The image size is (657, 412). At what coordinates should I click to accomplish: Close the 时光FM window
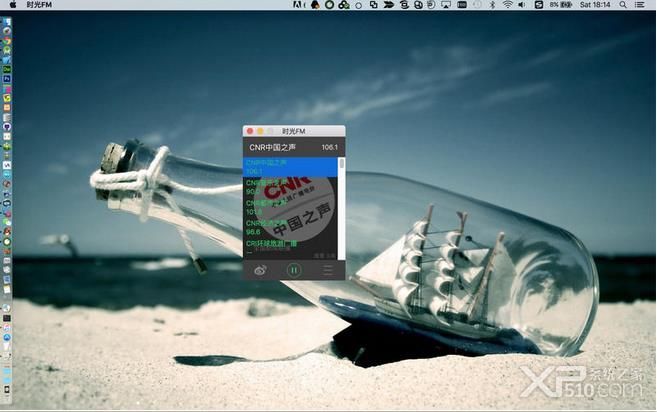[250, 131]
